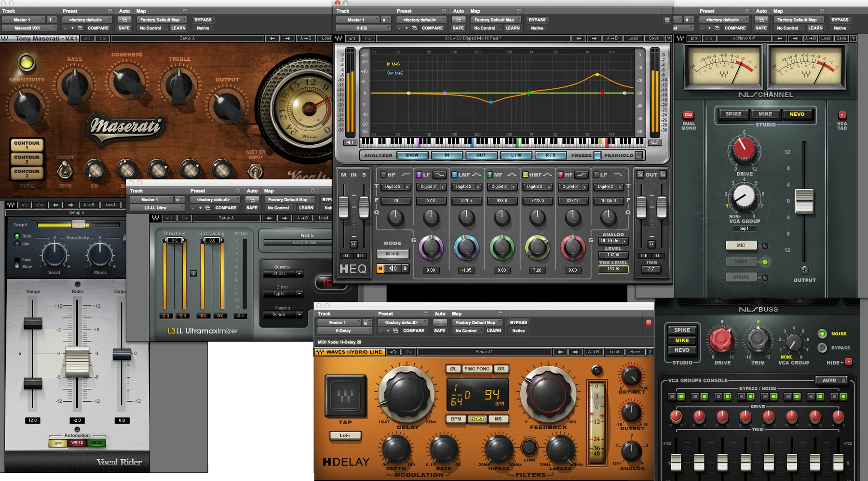Click the THD LEVEL value 153 %
The width and height of the screenshot is (868, 481).
(613, 269)
